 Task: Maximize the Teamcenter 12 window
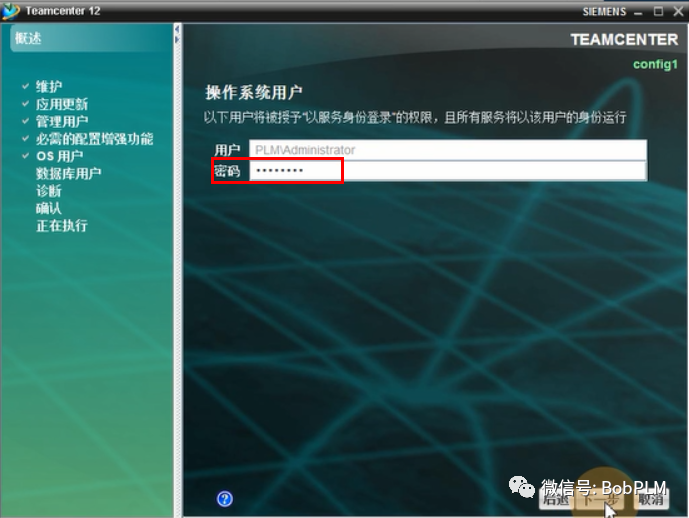coord(658,11)
